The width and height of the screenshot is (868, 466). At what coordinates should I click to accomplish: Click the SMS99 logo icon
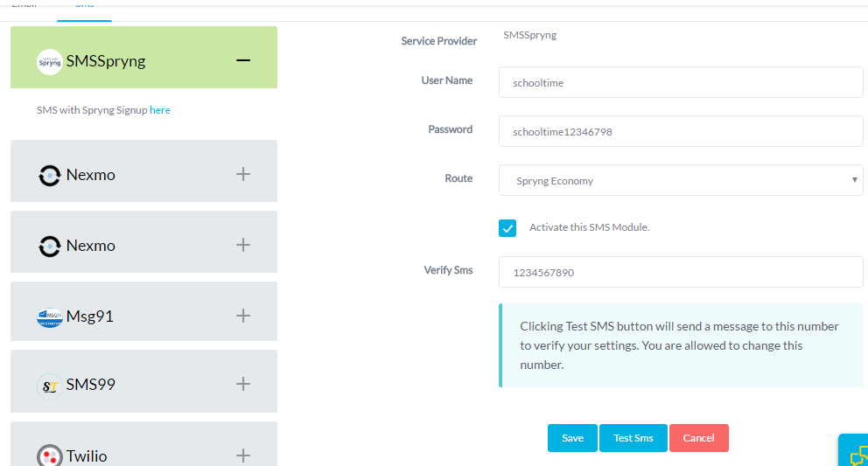point(49,386)
